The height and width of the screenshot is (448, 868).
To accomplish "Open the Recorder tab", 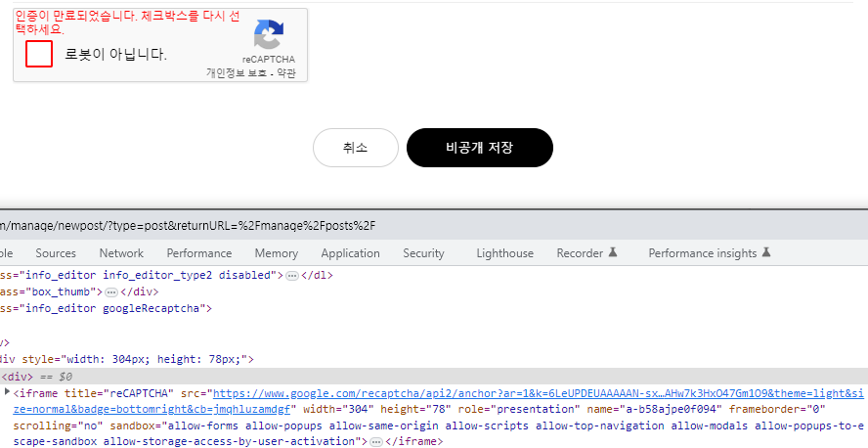I will coord(586,253).
